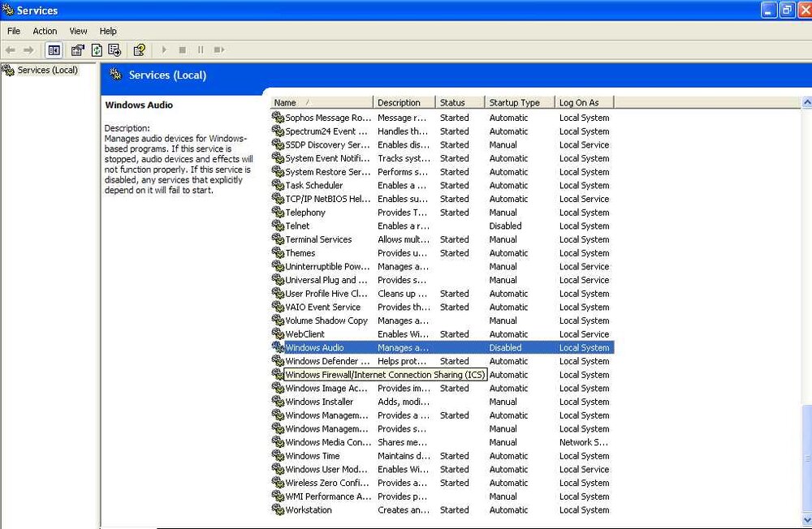
Task: Click the gear icon beside Workstation row
Action: [278, 510]
